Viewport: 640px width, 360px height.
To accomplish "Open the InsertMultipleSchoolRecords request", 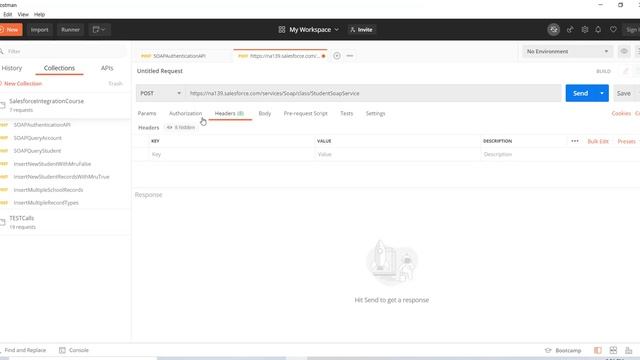I will (48, 190).
